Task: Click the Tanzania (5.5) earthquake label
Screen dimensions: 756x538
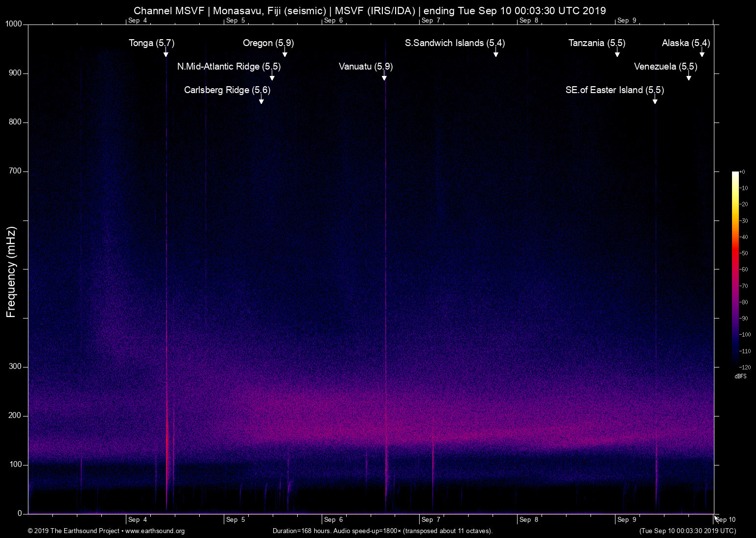Action: tap(597, 43)
